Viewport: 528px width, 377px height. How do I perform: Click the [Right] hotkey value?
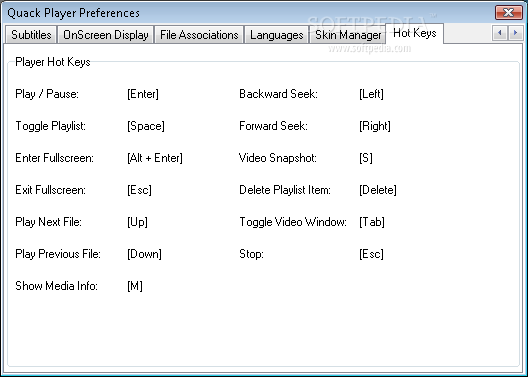[x=375, y=126]
